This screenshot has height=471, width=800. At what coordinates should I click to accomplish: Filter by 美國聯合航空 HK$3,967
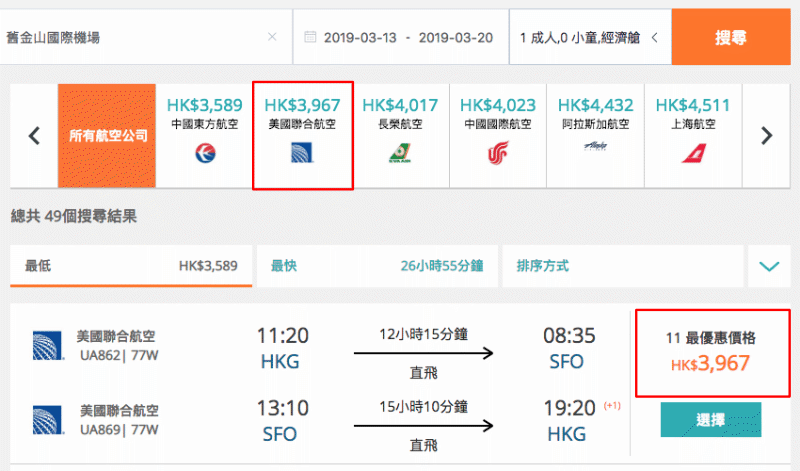click(303, 136)
